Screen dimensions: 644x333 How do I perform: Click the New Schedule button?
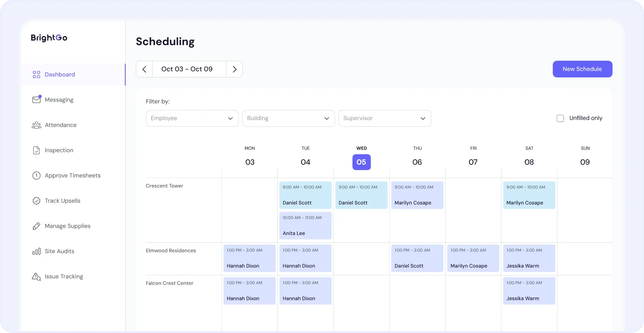click(x=582, y=69)
